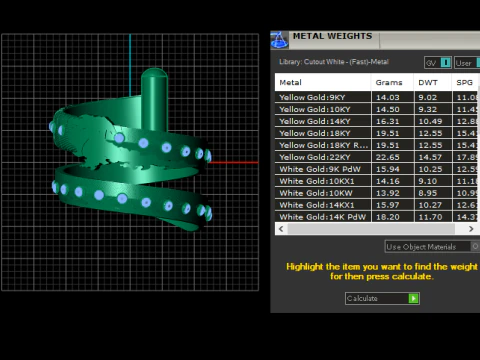Image resolution: width=480 pixels, height=360 pixels.
Task: Select the Yellow Gold:9KY row
Action: tap(377, 97)
